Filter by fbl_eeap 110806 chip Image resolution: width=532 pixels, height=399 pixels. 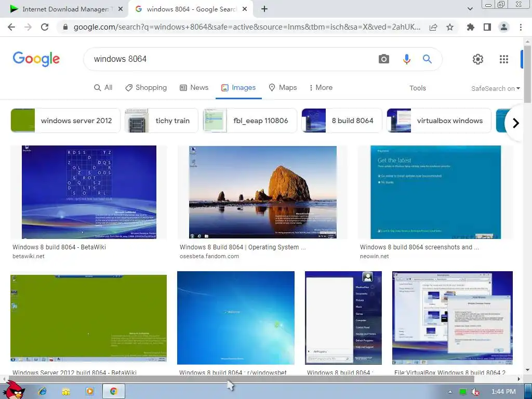pos(250,121)
